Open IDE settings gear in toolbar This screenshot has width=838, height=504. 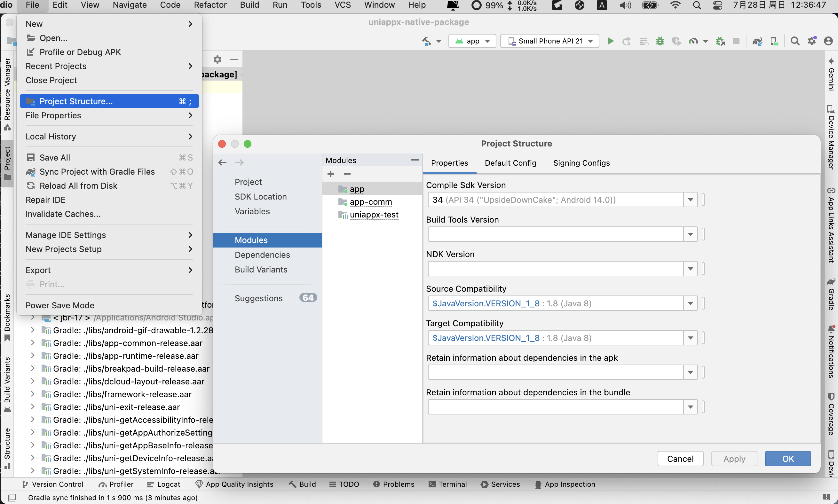(812, 41)
